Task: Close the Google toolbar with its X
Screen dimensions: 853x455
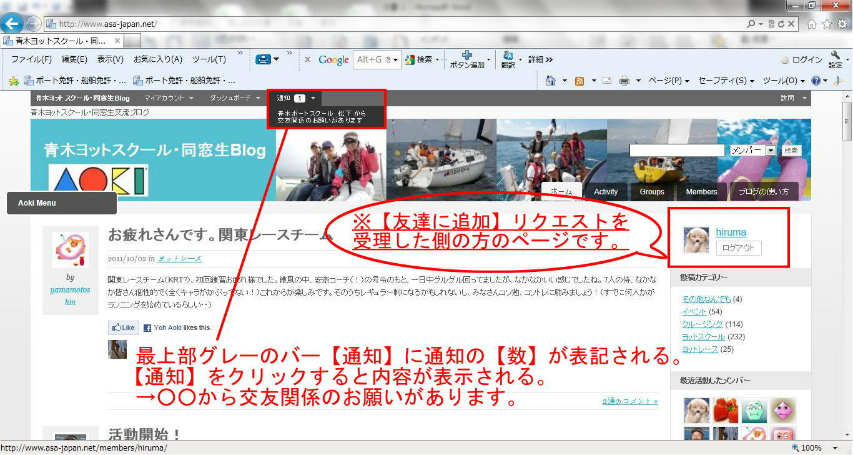Action: point(307,59)
